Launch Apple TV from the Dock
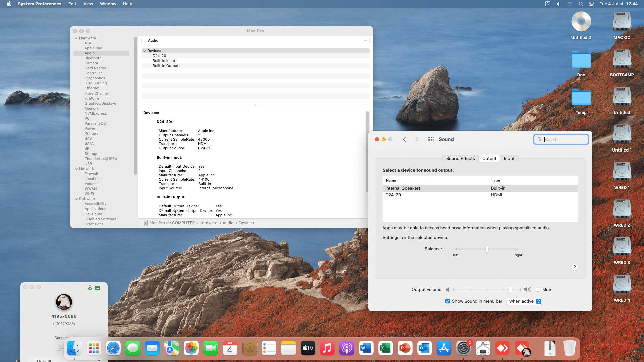 (308, 349)
